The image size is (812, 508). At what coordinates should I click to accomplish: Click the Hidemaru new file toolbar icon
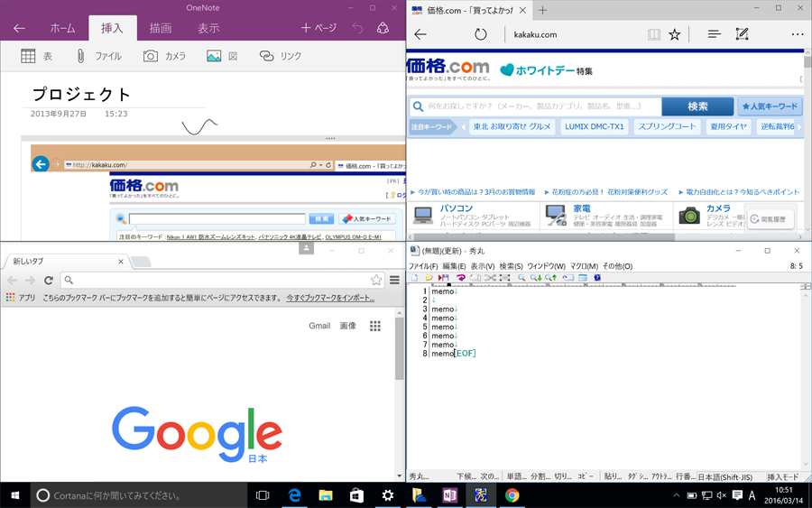(x=414, y=278)
